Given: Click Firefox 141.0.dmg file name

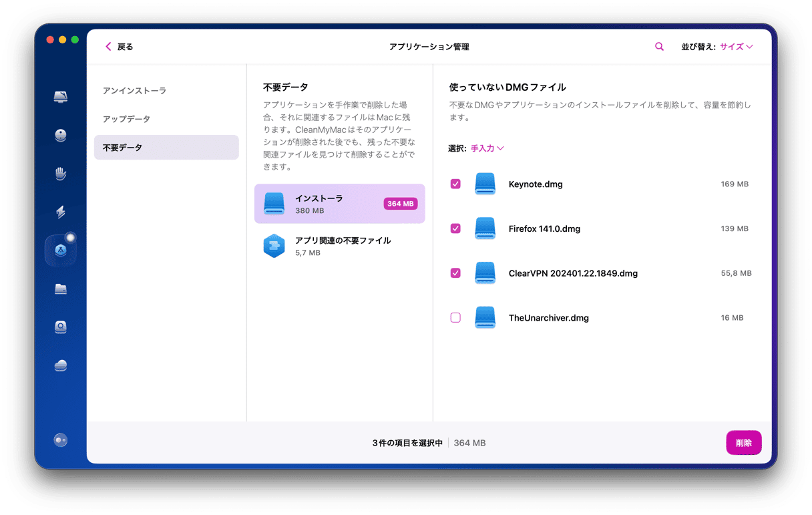Looking at the screenshot, I should [544, 229].
